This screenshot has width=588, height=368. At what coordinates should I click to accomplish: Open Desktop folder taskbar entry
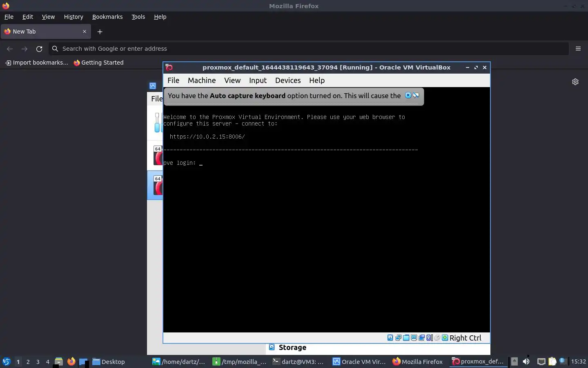[109, 361]
